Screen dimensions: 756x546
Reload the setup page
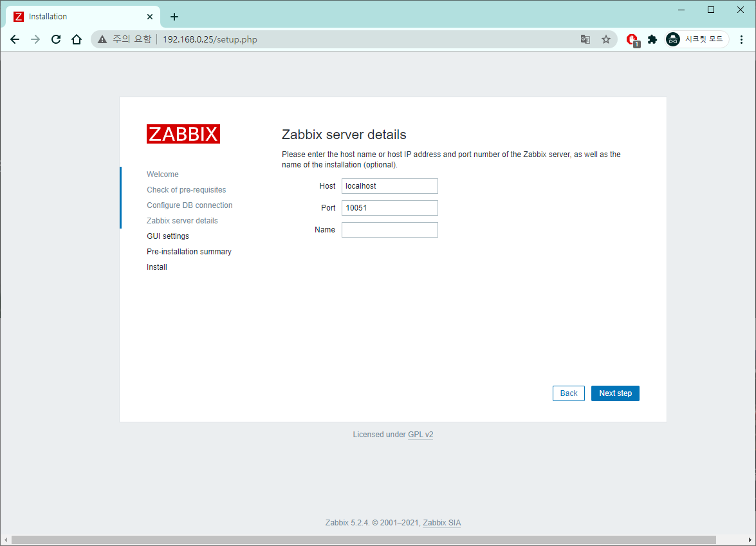(56, 39)
